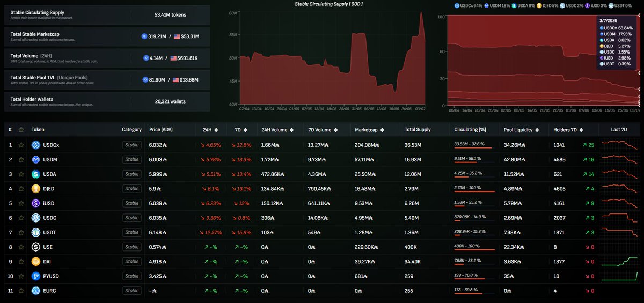Favorite EURC with its star

point(21,291)
